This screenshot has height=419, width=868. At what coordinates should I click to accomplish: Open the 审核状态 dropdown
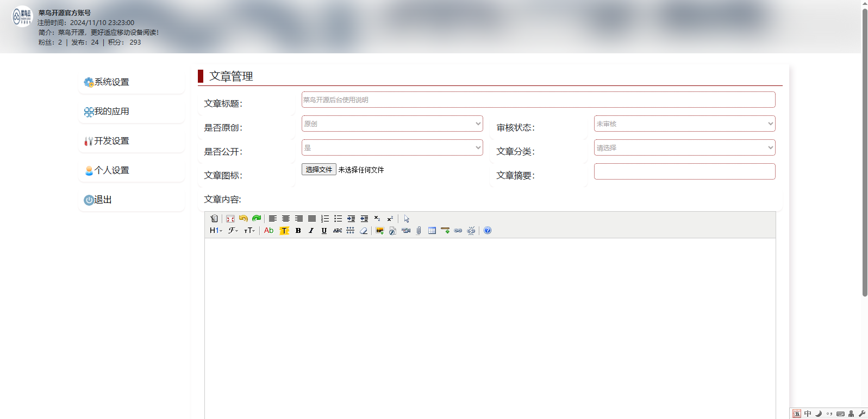click(x=684, y=124)
